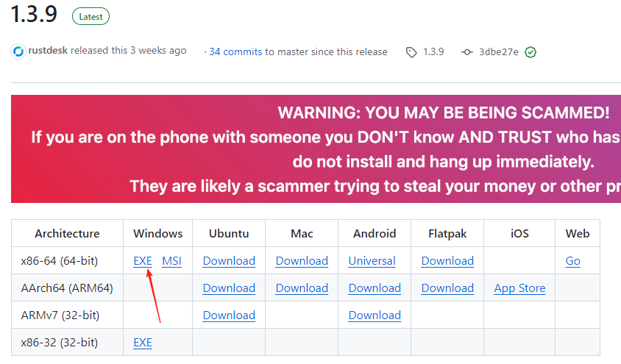Open the iOS App Store link
Image resolution: width=621 pixels, height=364 pixels.
click(519, 288)
